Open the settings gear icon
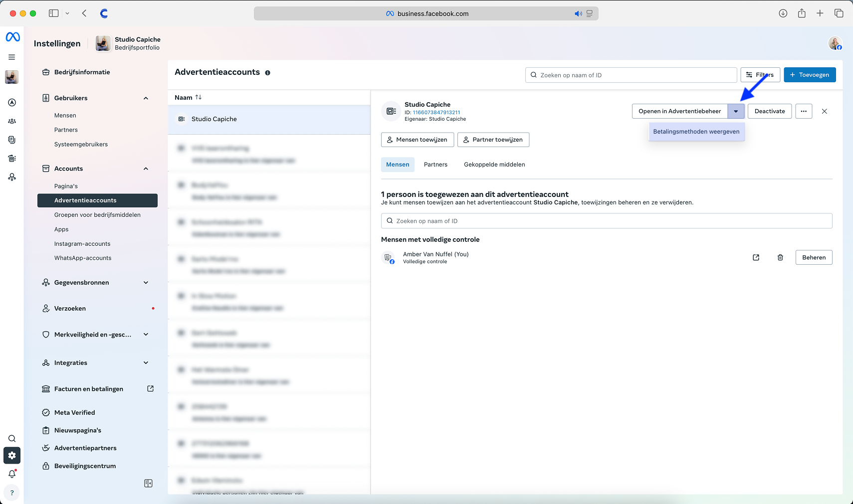 point(12,456)
